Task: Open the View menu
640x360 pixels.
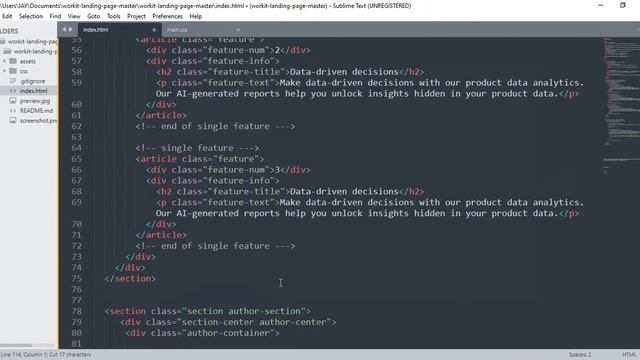Action: point(74,16)
